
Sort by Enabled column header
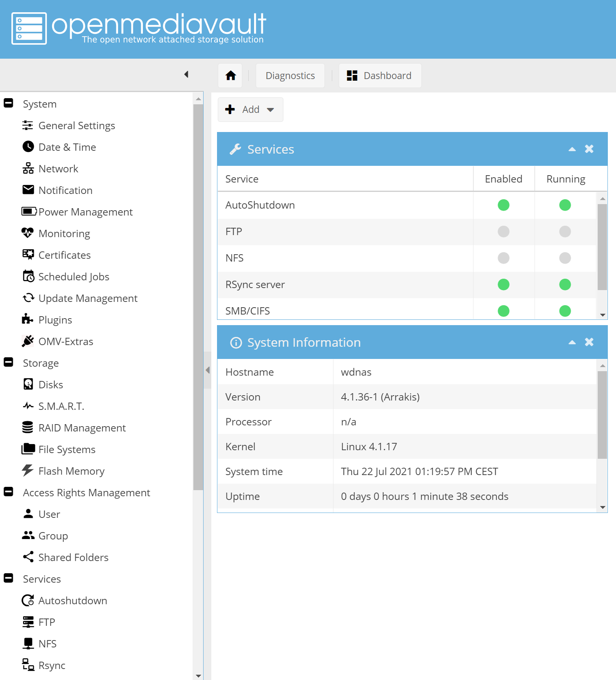coord(504,179)
